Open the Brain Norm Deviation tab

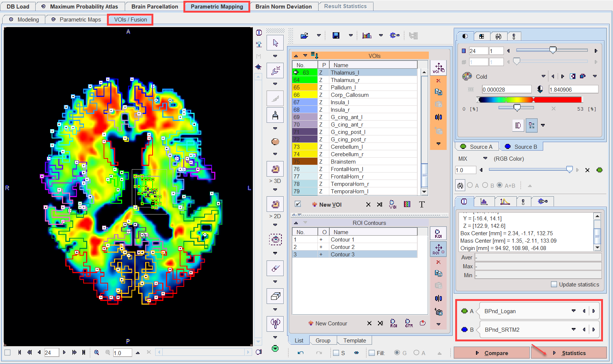tap(284, 7)
